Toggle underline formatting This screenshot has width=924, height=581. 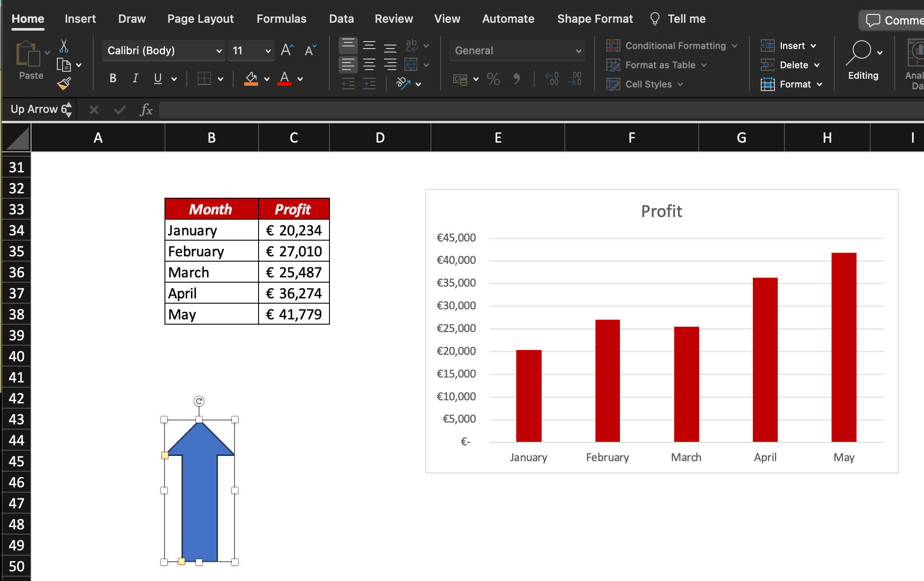(x=157, y=78)
